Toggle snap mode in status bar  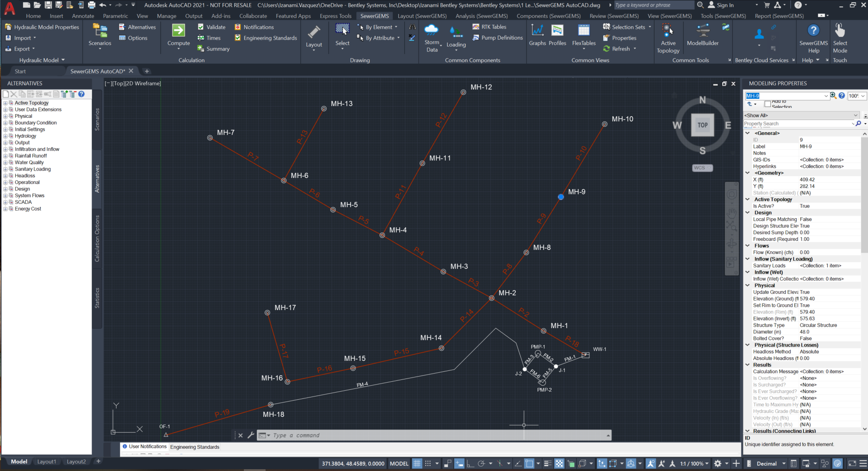click(428, 463)
